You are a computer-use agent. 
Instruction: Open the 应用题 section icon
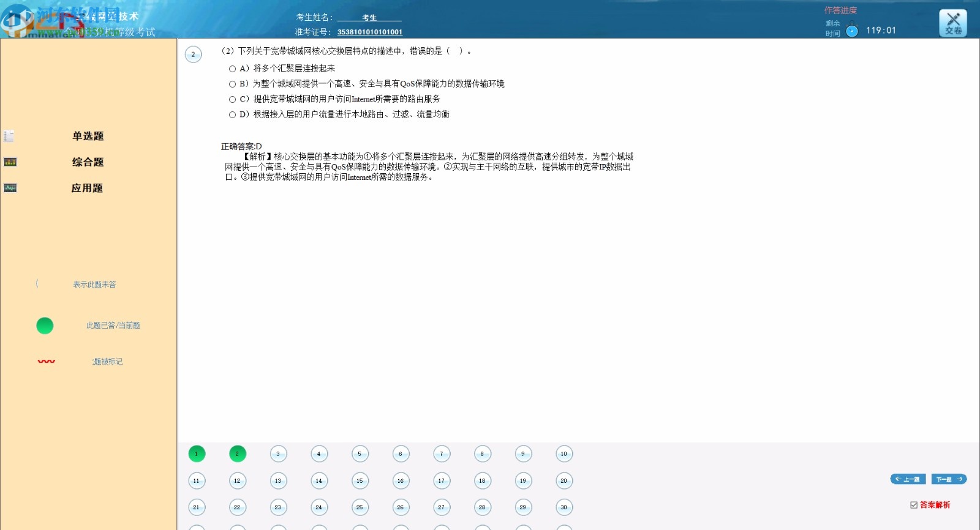point(10,188)
